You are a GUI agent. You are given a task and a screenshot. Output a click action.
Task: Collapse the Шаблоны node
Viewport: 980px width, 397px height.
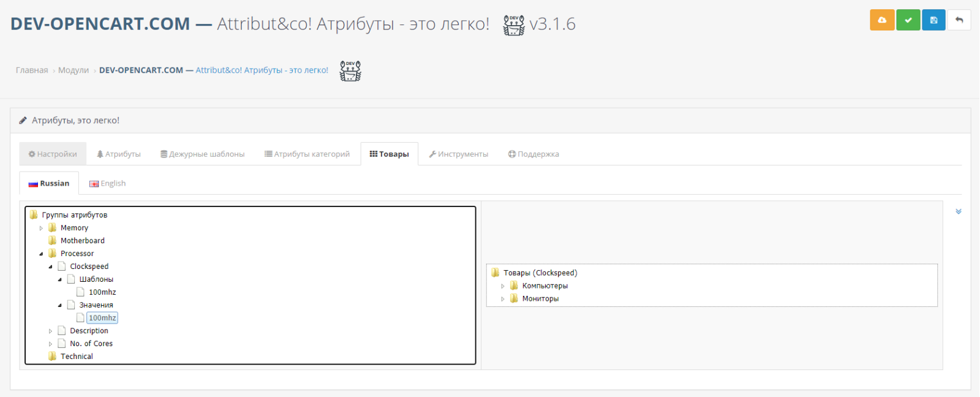pyautogui.click(x=60, y=279)
